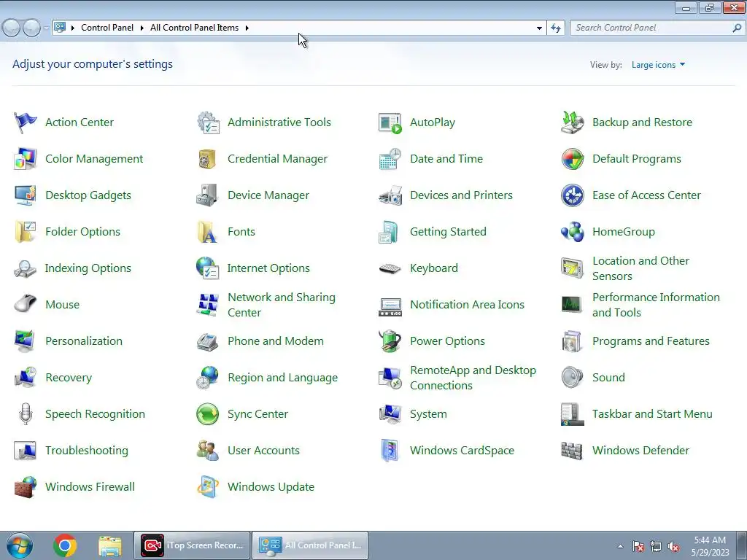Open the Getting Started link
The width and height of the screenshot is (747, 560).
[449, 232]
